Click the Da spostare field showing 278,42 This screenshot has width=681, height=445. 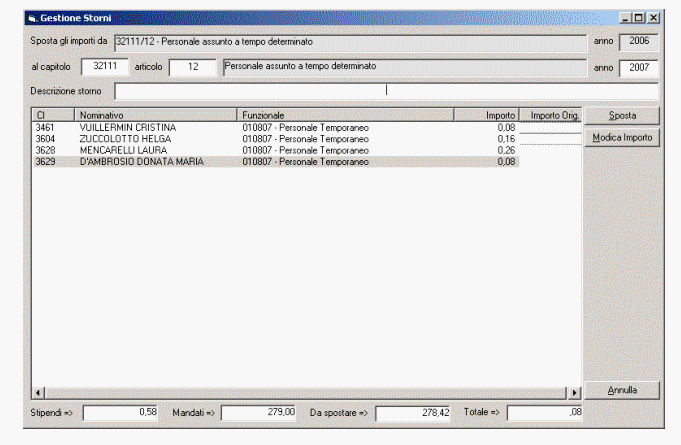[414, 412]
